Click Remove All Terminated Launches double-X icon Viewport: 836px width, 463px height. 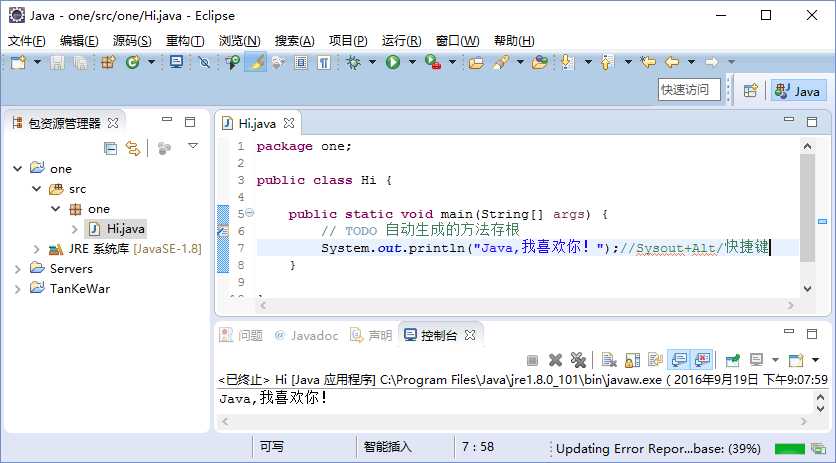click(x=578, y=360)
